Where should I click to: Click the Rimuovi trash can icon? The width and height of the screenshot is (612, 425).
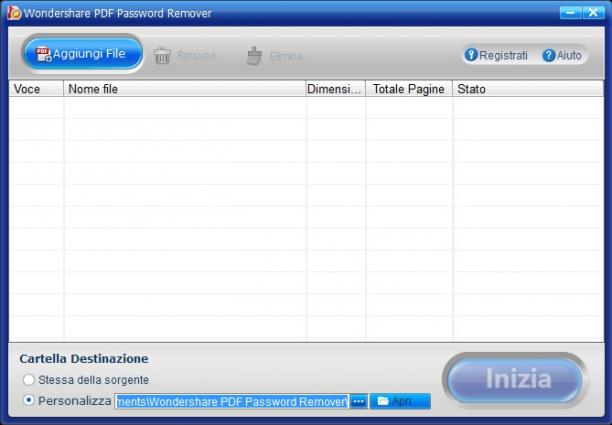[162, 55]
